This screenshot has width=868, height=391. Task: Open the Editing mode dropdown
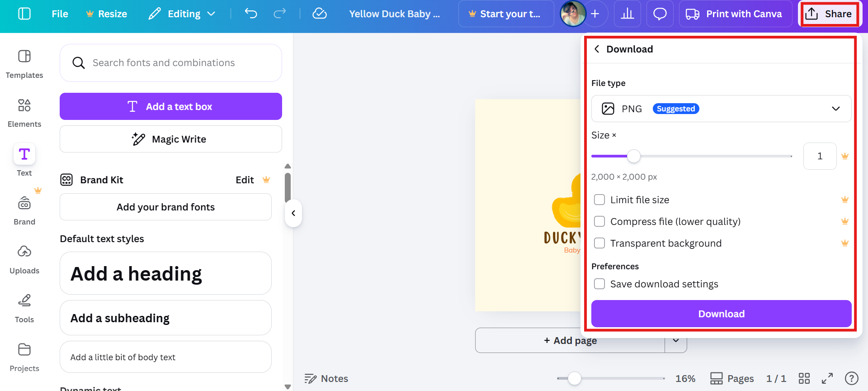pos(182,14)
